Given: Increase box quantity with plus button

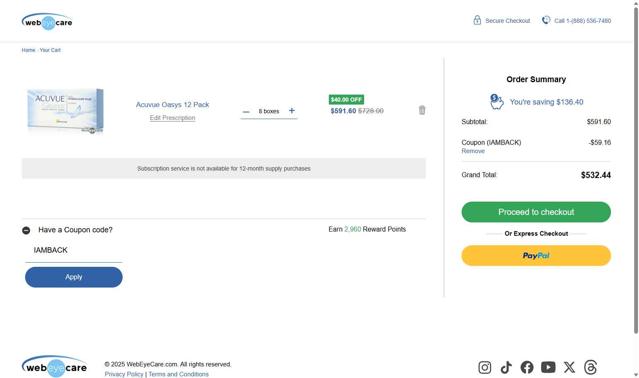Looking at the screenshot, I should (292, 111).
